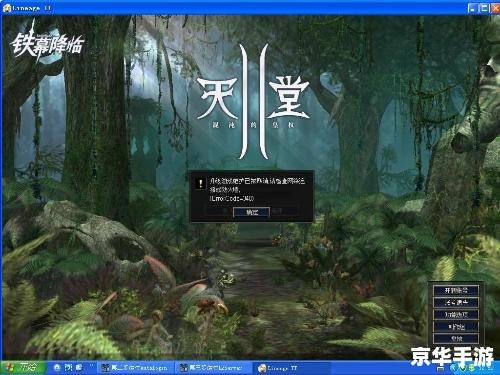Click the first quick launch icon on taskbar
Screen dimensions: 500x375
57,367
